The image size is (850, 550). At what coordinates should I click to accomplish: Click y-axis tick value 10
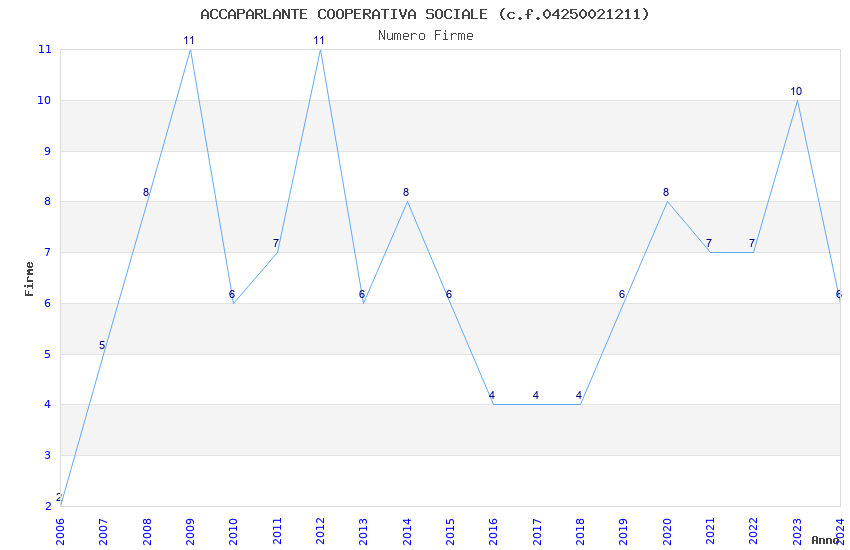tap(44, 100)
